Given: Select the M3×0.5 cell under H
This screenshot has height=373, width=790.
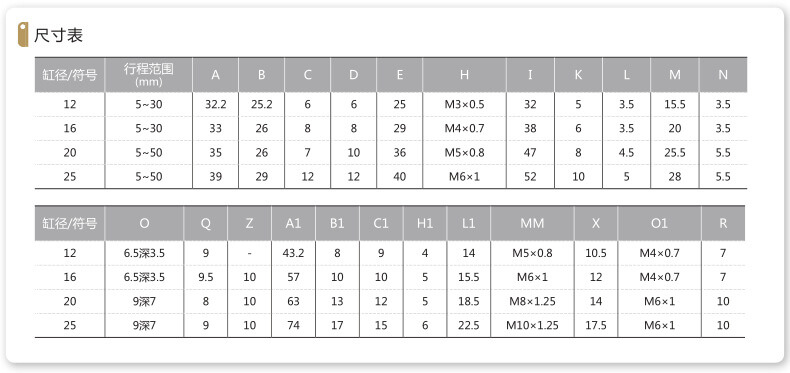Looking at the screenshot, I should click(x=464, y=104).
